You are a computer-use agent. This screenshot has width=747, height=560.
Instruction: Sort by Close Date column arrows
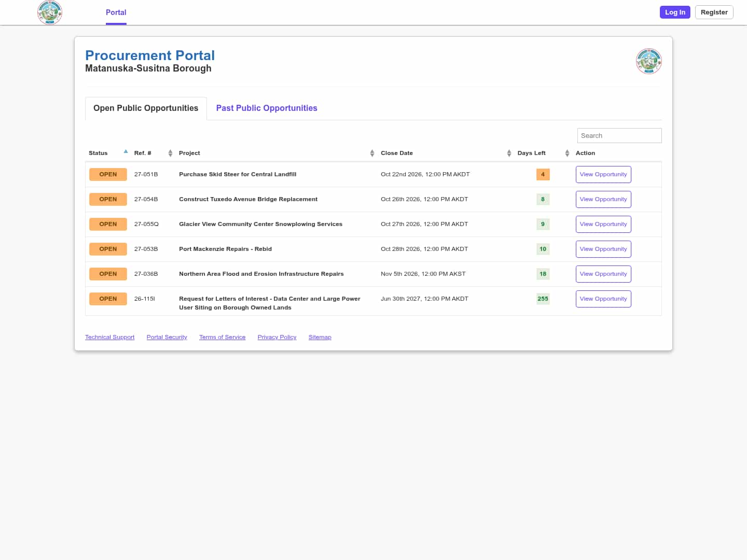click(509, 153)
